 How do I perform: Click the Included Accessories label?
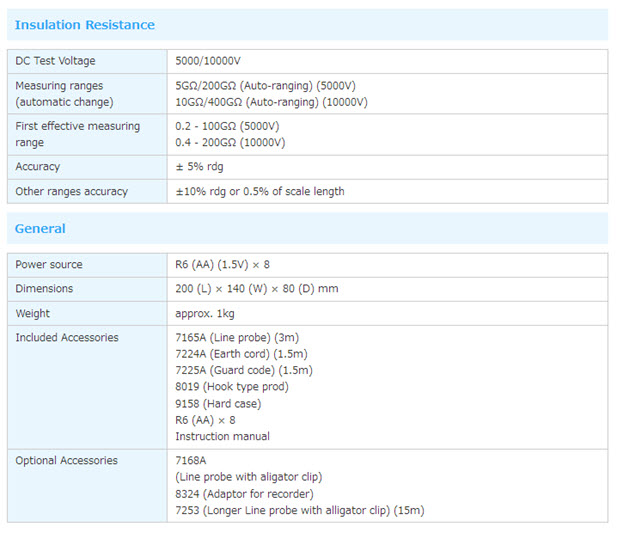(67, 337)
